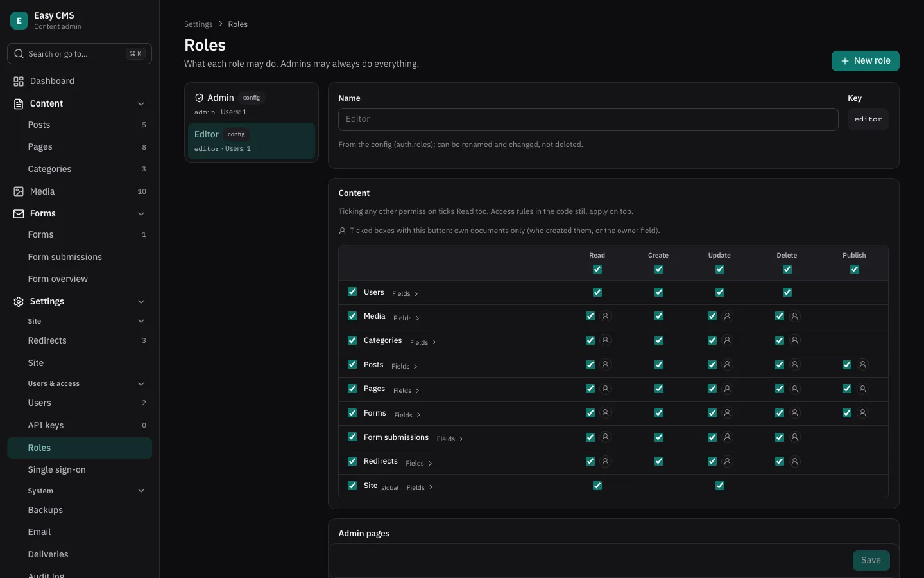Expand Fields for Form submissions row
This screenshot has width=924, height=578.
(x=450, y=439)
